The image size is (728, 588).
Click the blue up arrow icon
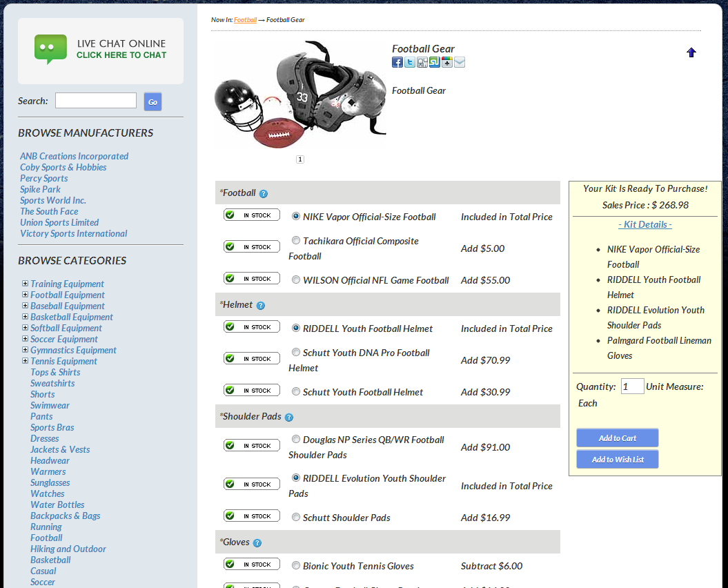click(691, 52)
